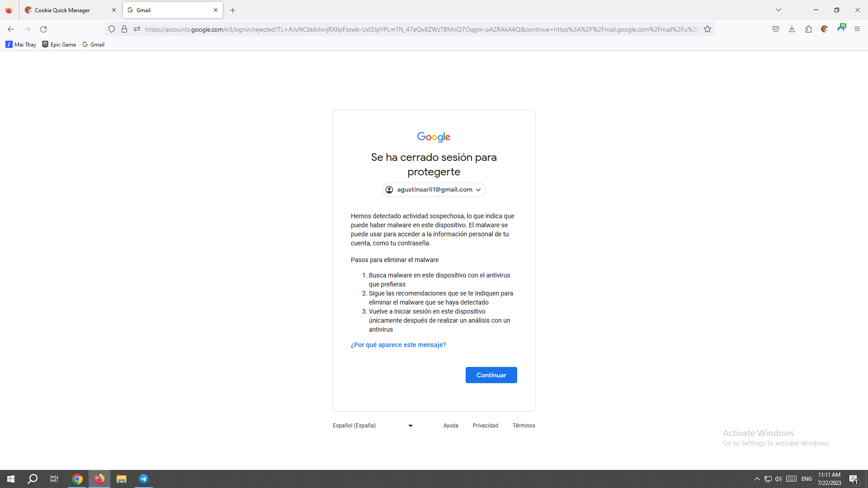The height and width of the screenshot is (488, 868).
Task: Expand the list all tabs chevron
Action: click(778, 10)
